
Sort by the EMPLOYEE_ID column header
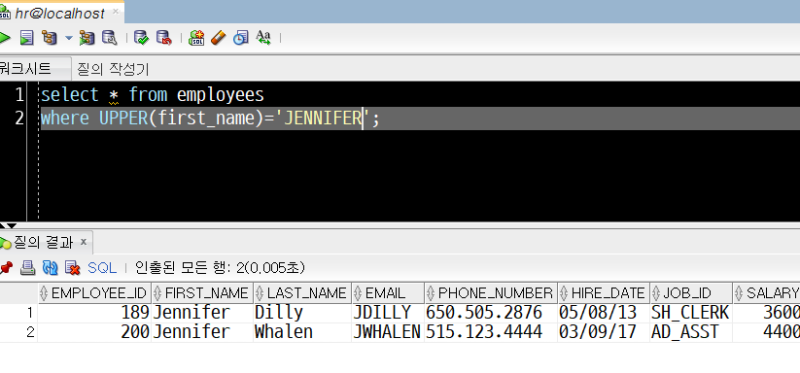[x=94, y=293]
